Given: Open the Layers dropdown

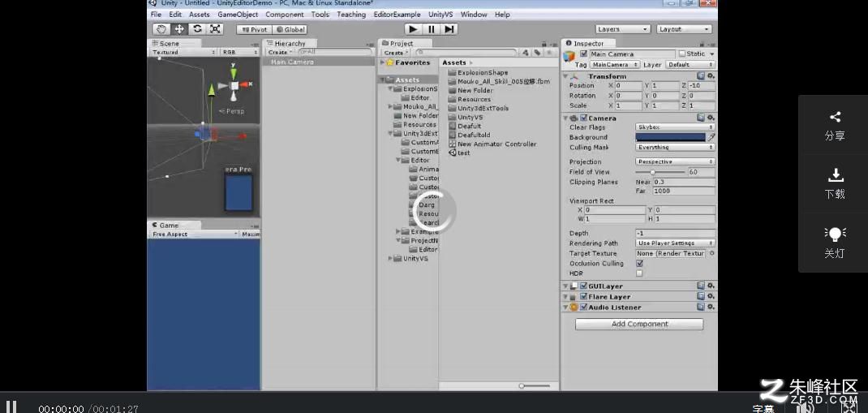Looking at the screenshot, I should tap(623, 29).
